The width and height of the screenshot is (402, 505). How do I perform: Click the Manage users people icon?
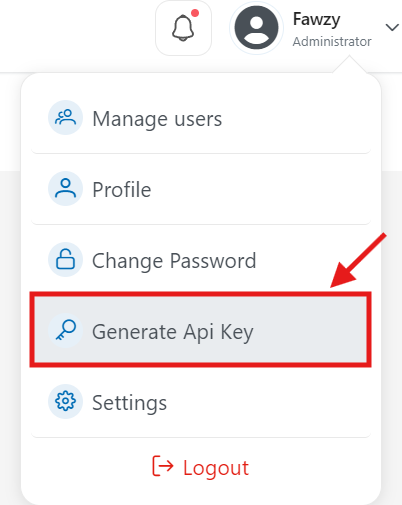click(x=65, y=118)
